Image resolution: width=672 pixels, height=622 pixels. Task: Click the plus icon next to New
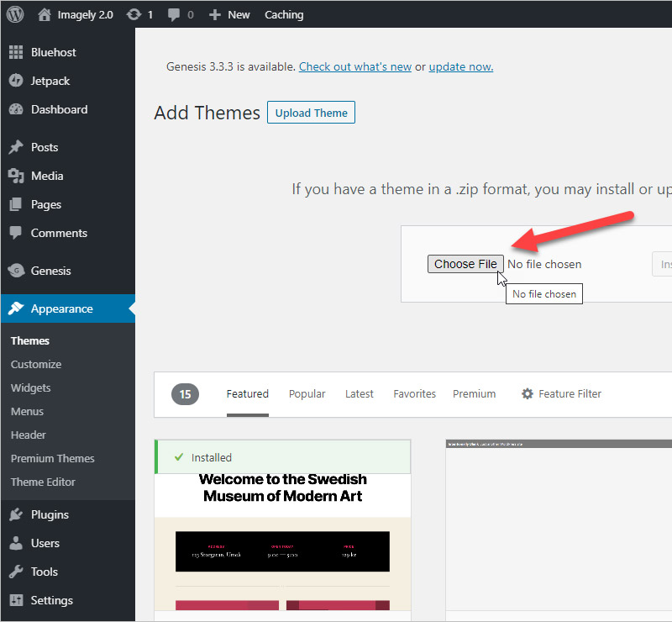[215, 15]
